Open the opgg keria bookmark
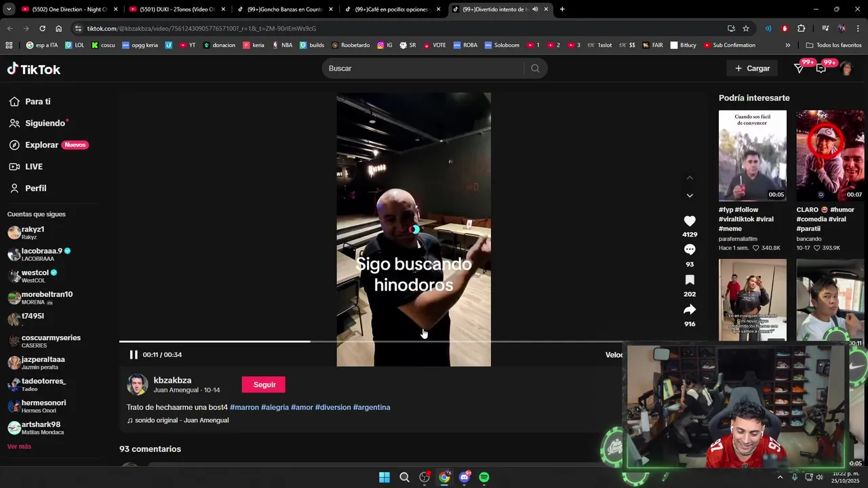Screen dimensions: 868x488 pyautogui.click(x=140, y=45)
